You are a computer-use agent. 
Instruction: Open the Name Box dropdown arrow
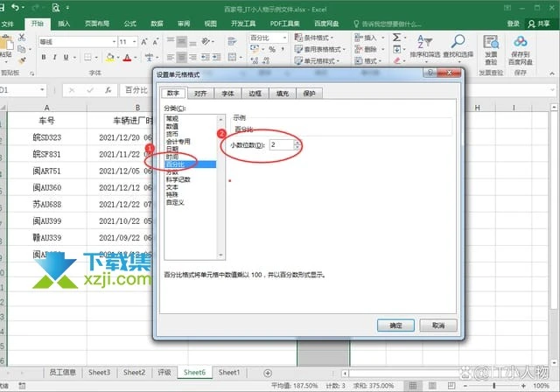click(x=42, y=90)
